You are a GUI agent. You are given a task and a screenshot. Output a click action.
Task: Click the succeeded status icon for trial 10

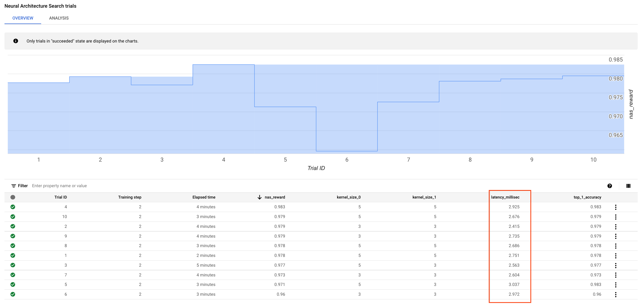click(13, 217)
